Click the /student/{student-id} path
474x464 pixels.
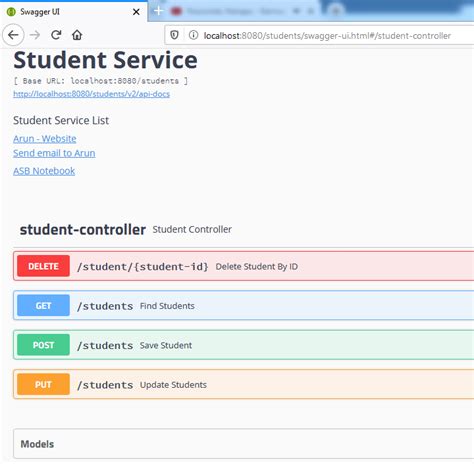[143, 267]
